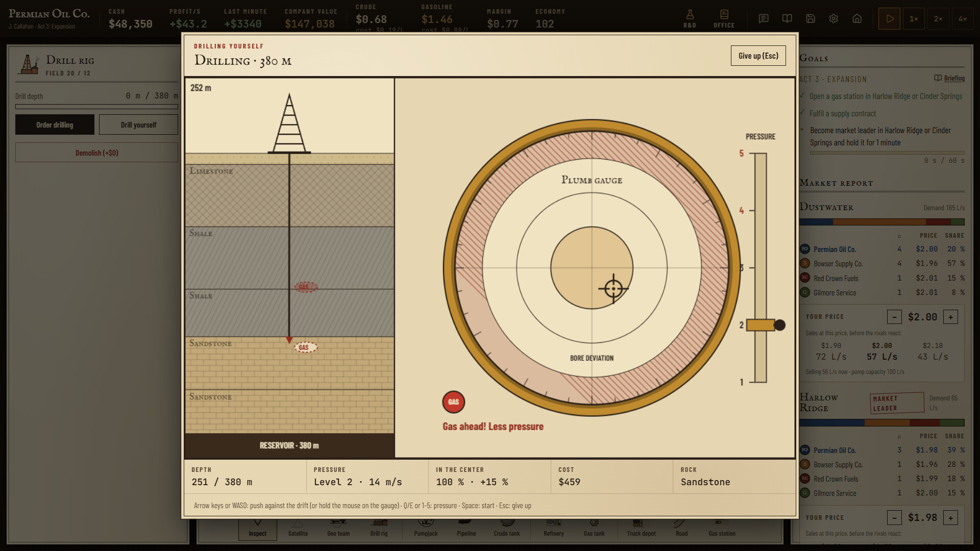Select the Geo team tool

tap(338, 528)
